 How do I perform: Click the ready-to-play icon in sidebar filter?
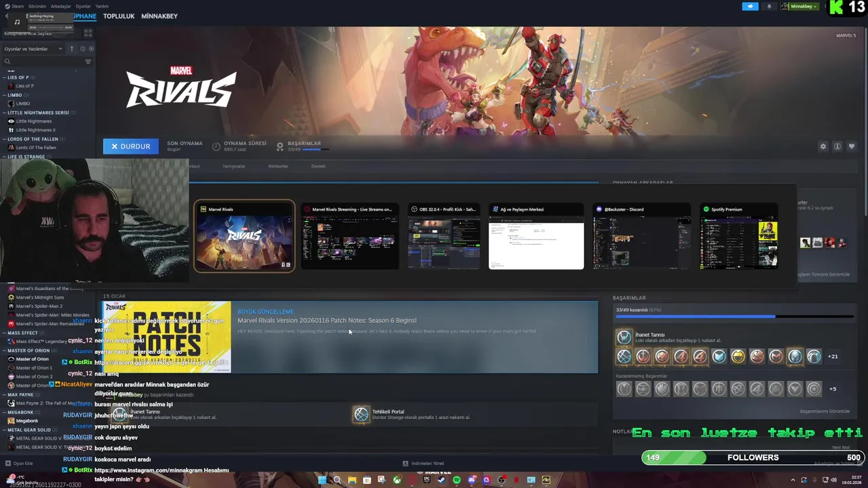[x=92, y=49]
